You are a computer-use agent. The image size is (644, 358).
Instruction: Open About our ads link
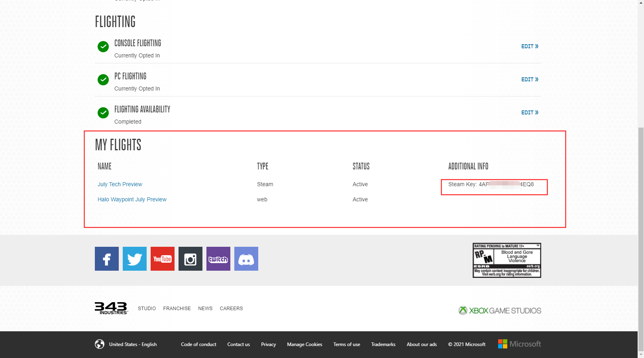422,344
